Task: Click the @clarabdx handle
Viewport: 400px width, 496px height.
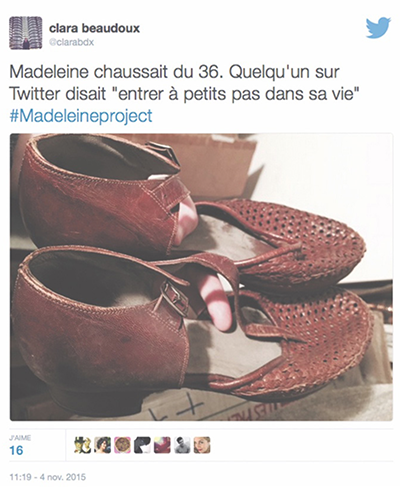Action: [x=71, y=42]
